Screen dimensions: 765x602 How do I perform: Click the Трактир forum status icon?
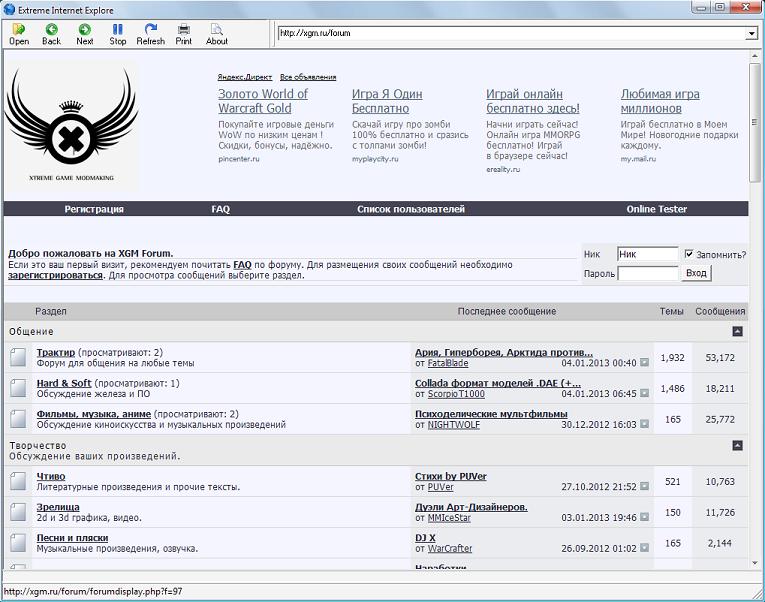click(18, 358)
